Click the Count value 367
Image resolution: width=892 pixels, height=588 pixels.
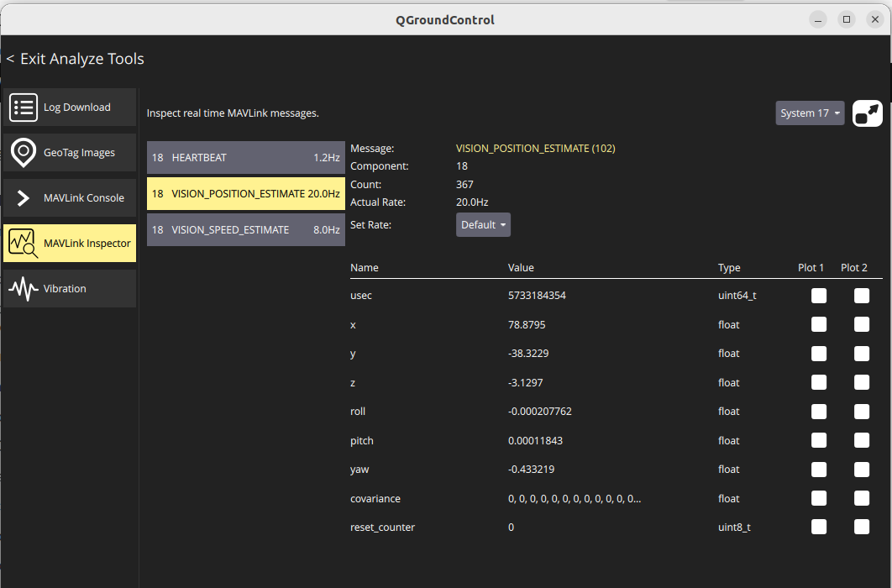click(x=464, y=184)
